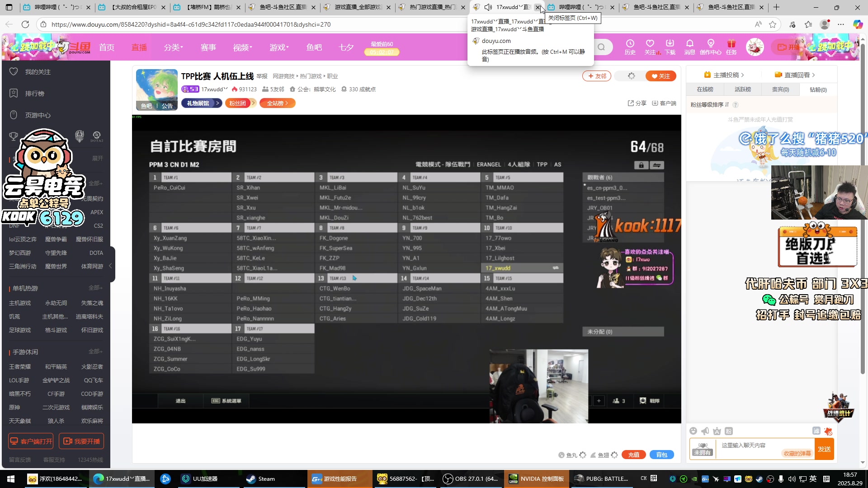Click the streamer avatar thumbnail

pyautogui.click(x=157, y=89)
